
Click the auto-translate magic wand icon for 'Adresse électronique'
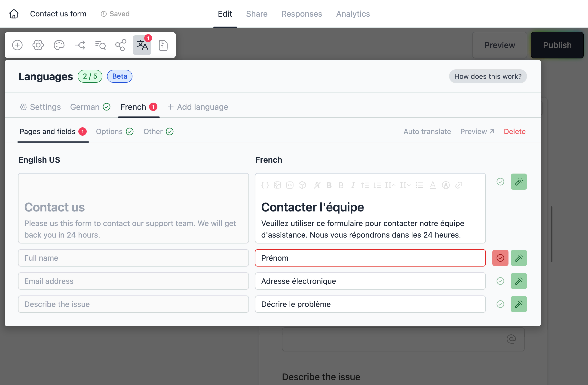519,281
